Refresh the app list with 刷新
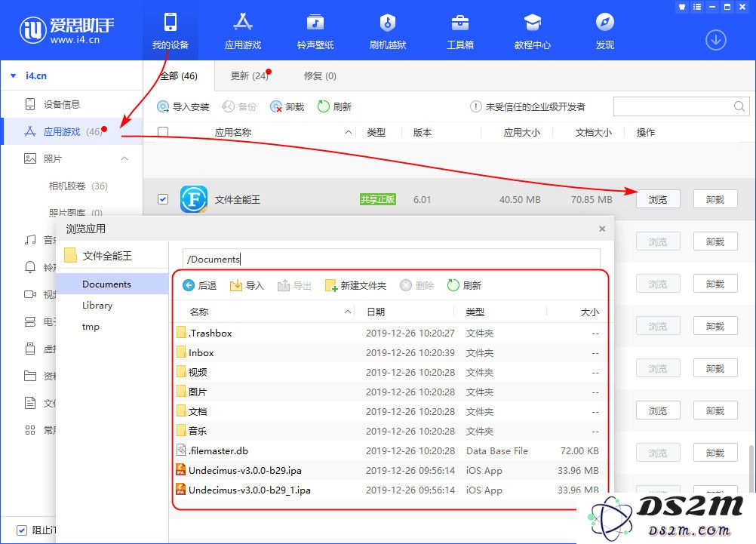This screenshot has height=544, width=756. click(x=334, y=106)
